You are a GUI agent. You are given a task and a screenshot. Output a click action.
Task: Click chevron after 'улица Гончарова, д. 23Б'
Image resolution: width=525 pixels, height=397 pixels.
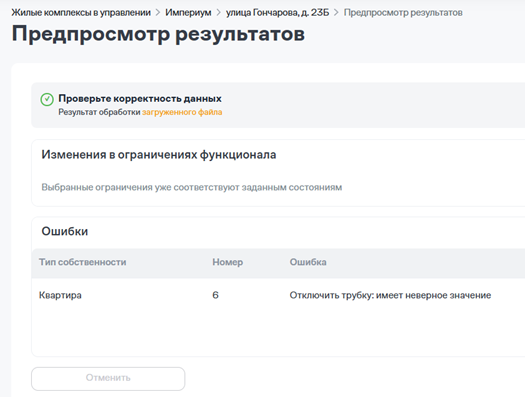tap(336, 13)
